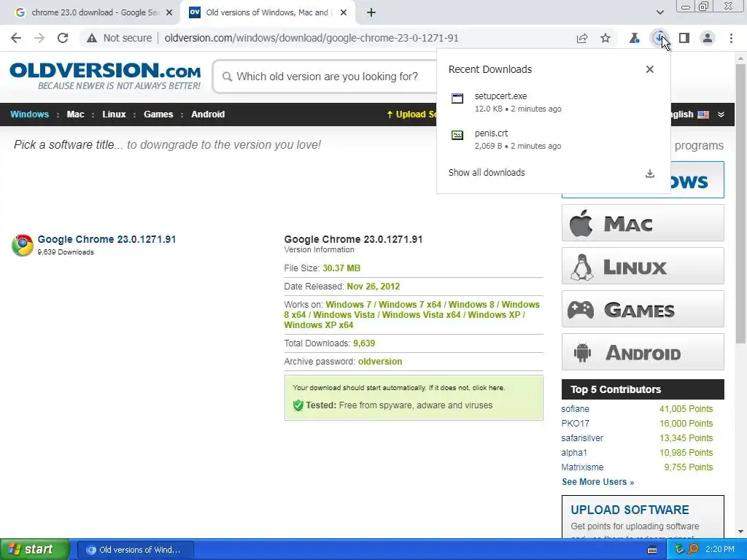
Task: Open contributor PKO17's profile
Action: [575, 424]
